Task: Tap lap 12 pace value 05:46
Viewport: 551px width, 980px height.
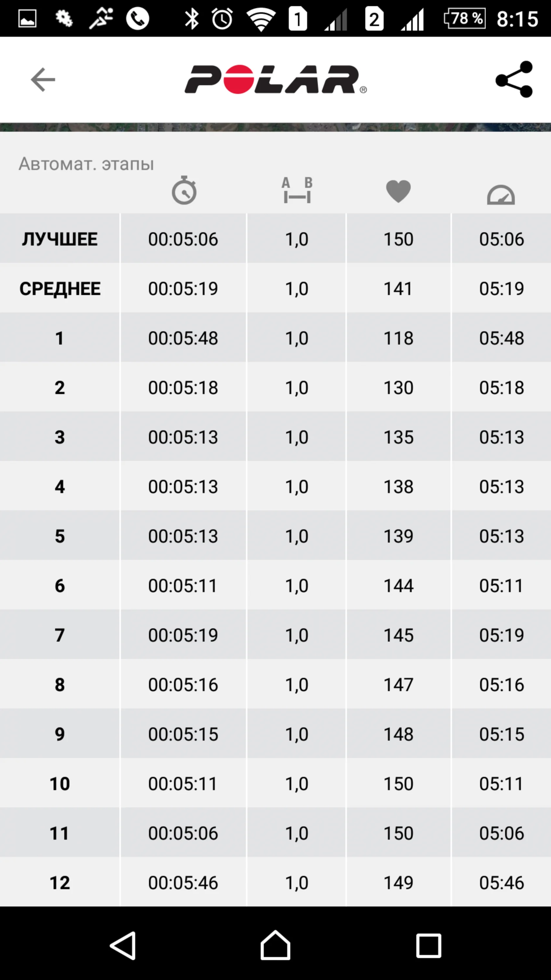Action: point(501,883)
